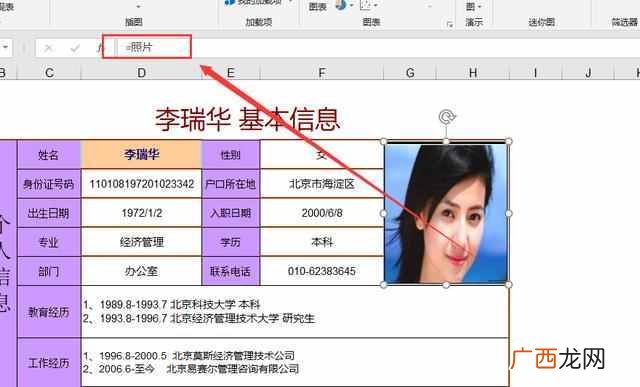Select column J header
Screen dimensions: 640x387
[588, 73]
